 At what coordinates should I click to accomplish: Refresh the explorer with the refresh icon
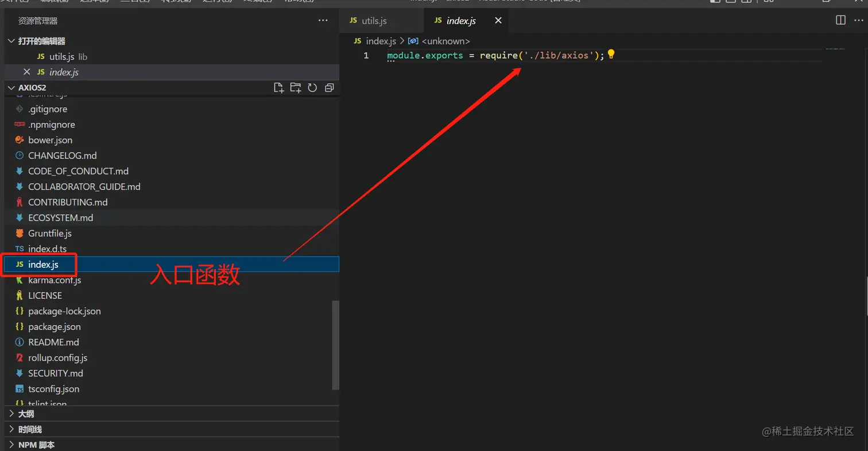[x=312, y=88]
